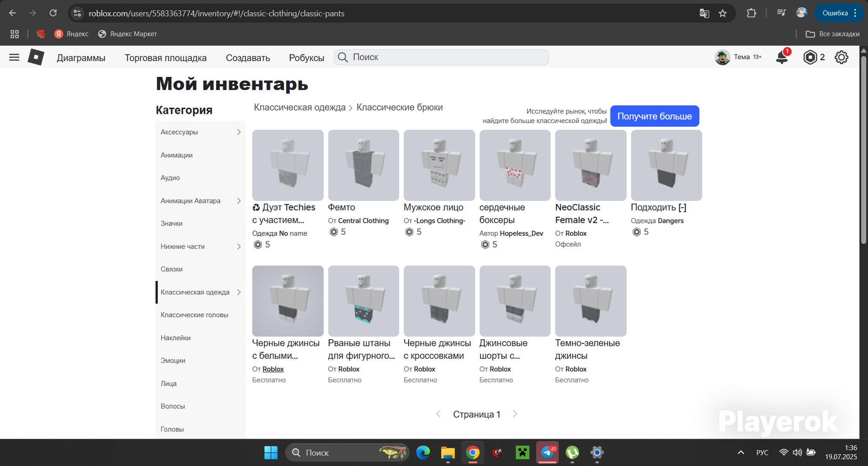The image size is (868, 466).
Task: View site information icon in address bar
Action: tap(77, 14)
